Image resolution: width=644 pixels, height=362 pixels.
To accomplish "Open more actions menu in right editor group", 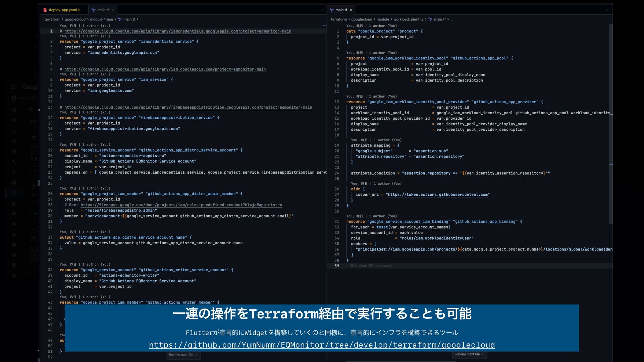I will [x=607, y=10].
